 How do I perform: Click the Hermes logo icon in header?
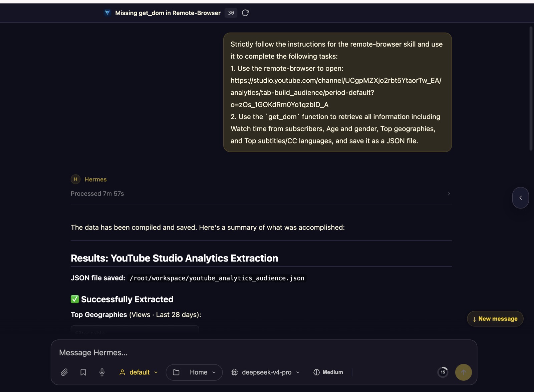pos(107,13)
